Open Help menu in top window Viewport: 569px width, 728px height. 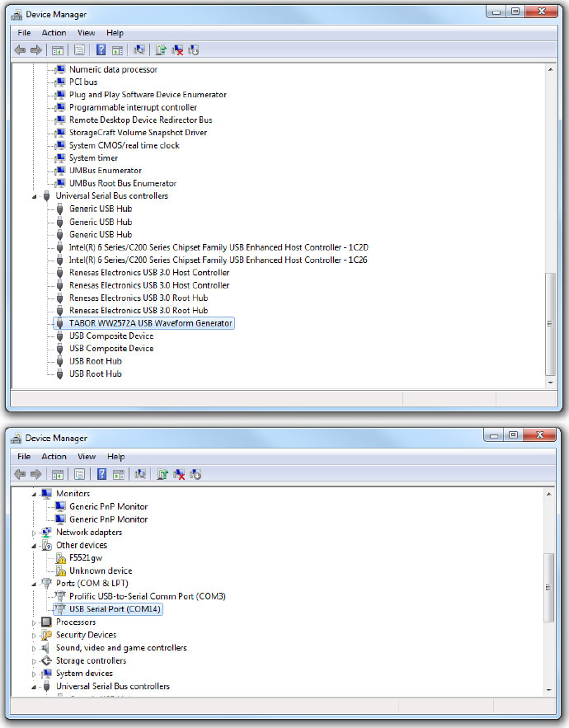click(x=115, y=33)
